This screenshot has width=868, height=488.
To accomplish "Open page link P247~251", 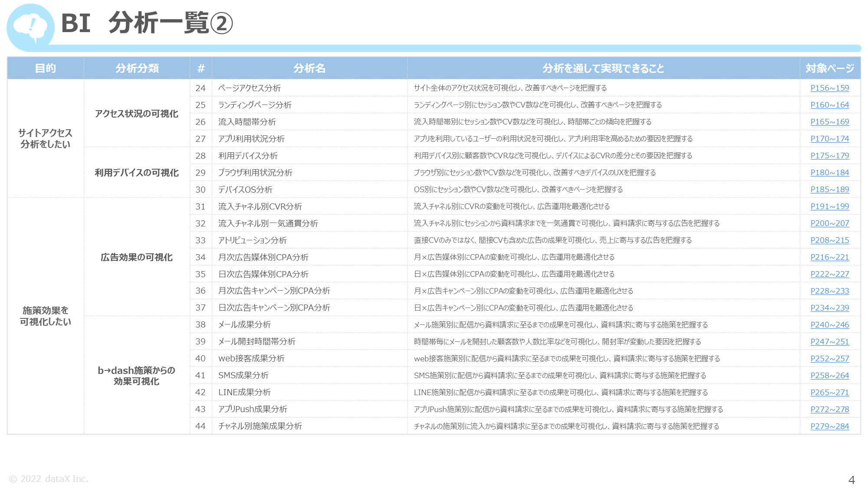I will [829, 342].
